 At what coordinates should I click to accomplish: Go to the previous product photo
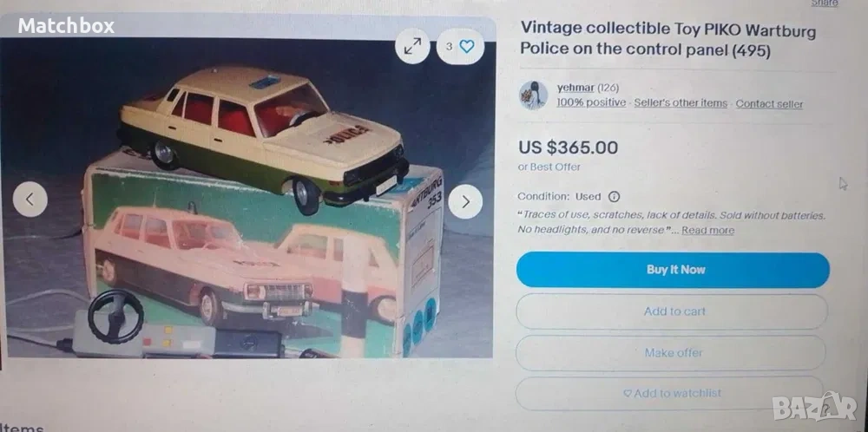pyautogui.click(x=30, y=200)
